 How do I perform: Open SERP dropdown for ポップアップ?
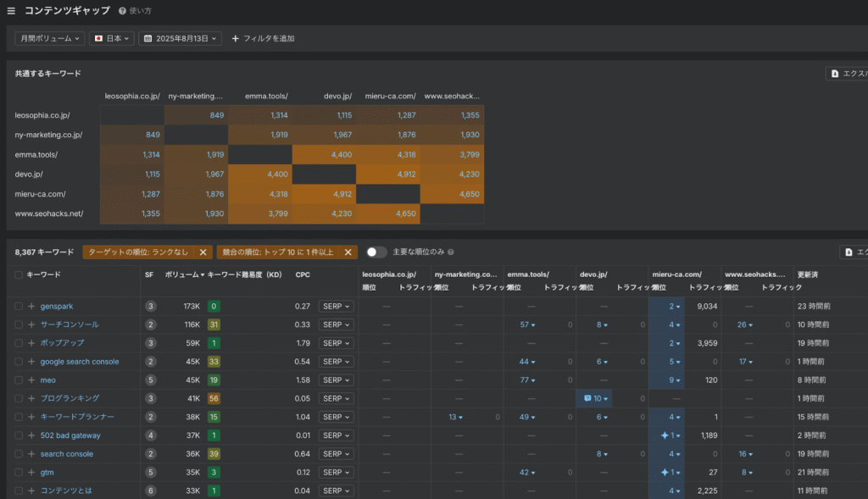click(x=336, y=343)
